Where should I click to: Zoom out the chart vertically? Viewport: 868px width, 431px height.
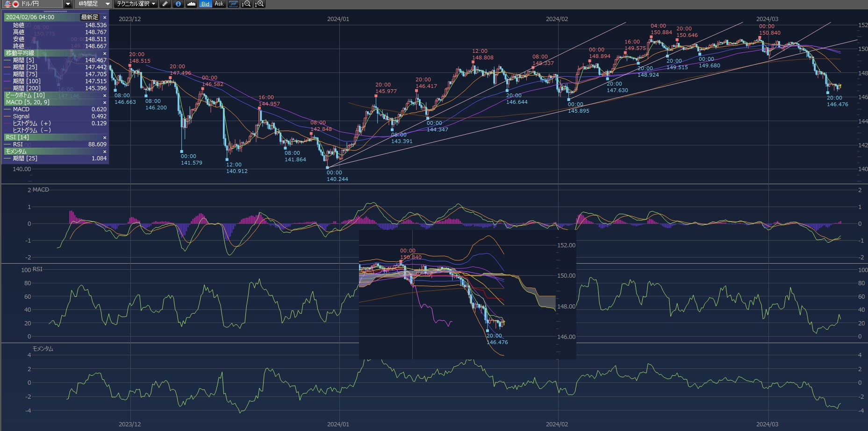click(246, 4)
